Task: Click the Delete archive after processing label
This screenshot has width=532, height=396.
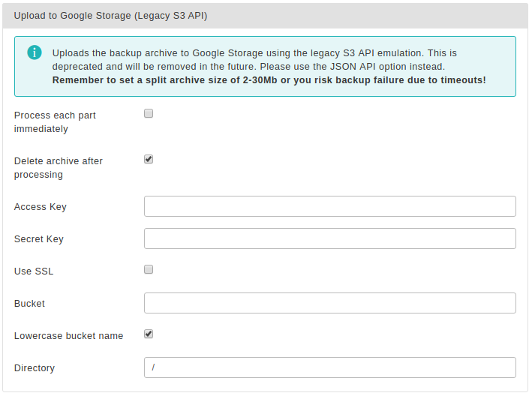Action: coord(59,168)
